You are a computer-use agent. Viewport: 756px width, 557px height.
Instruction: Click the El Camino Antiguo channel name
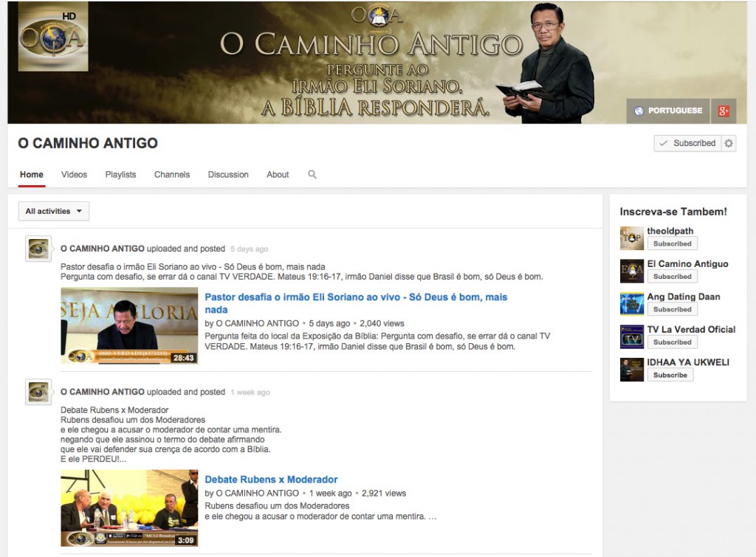tap(687, 263)
